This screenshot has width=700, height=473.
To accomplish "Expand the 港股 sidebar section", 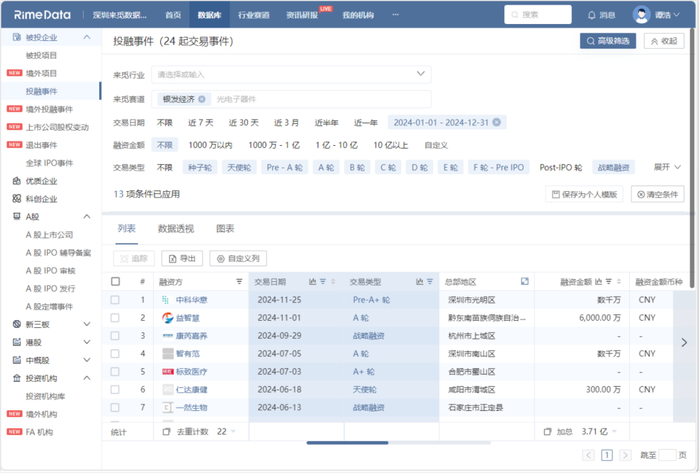I will coord(87,342).
